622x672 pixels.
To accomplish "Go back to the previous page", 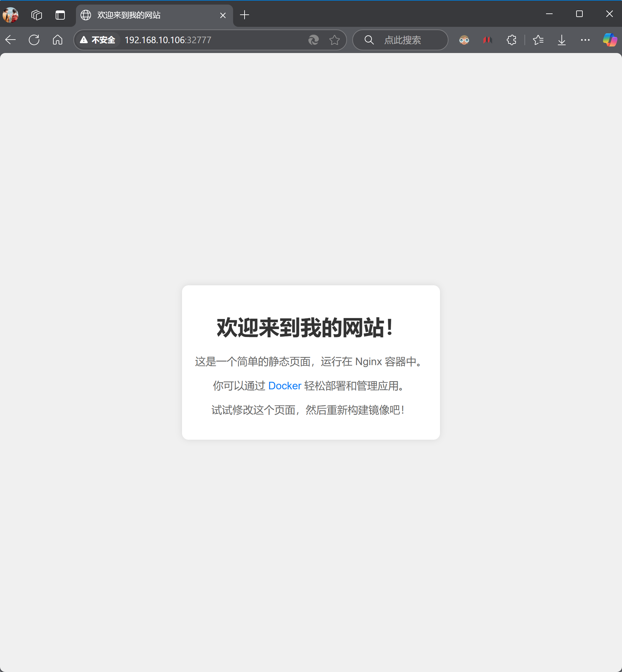I will [x=11, y=40].
